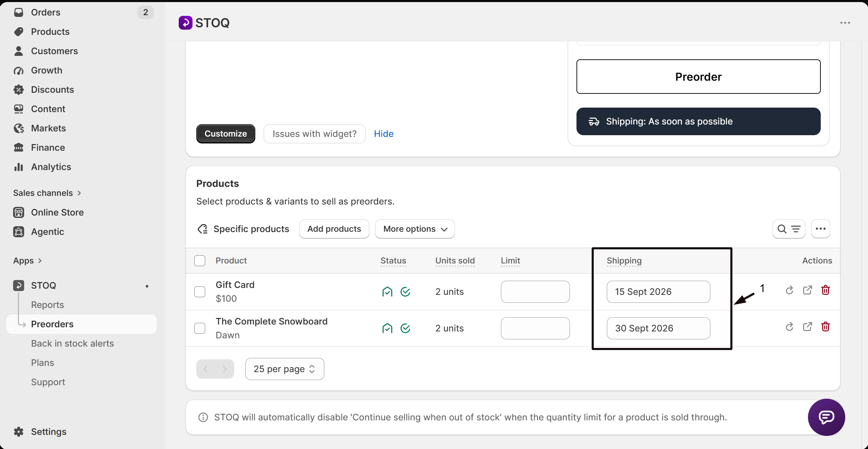
Task: Delete the Gift Card row
Action: coord(825,290)
